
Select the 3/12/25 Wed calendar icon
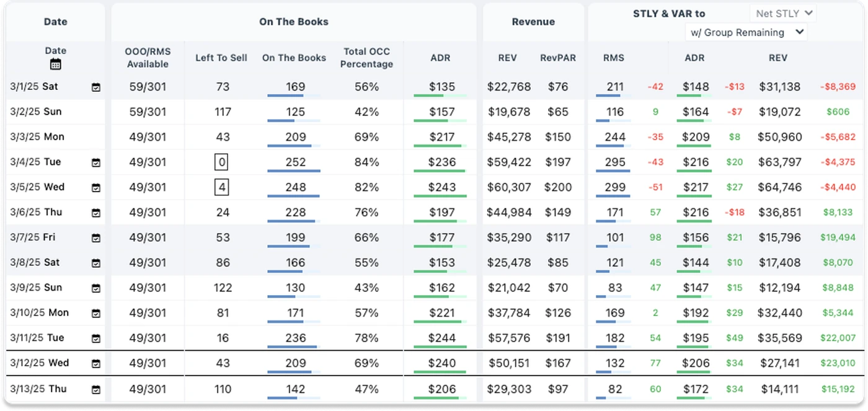[96, 363]
